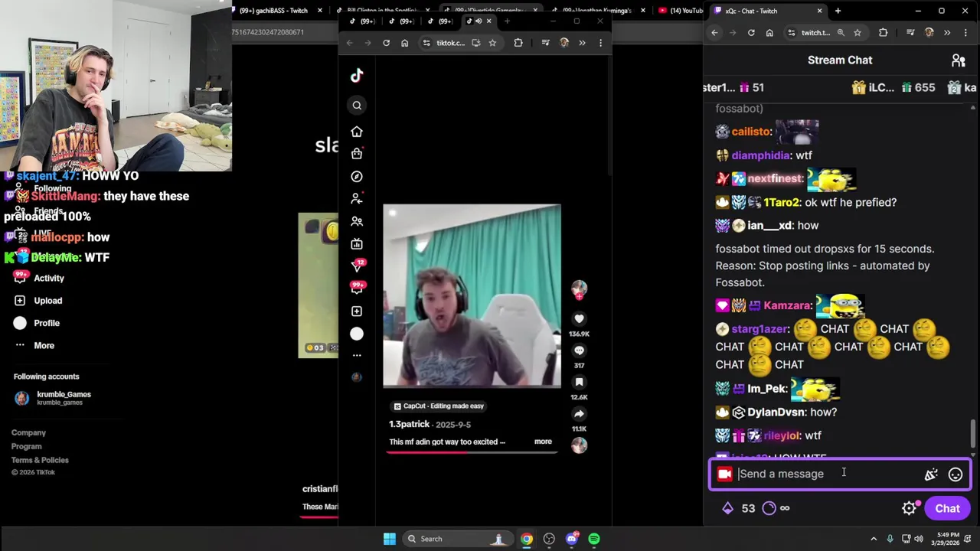Open TikTok Messages with 12 badge

tap(357, 266)
